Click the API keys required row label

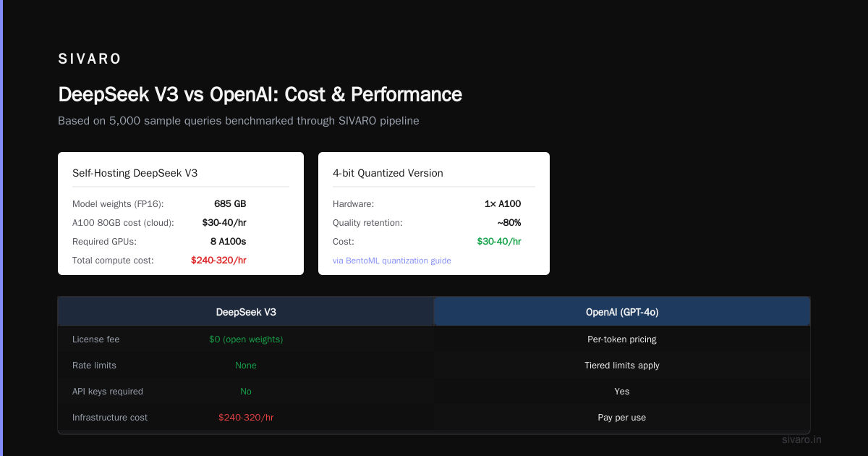108,391
